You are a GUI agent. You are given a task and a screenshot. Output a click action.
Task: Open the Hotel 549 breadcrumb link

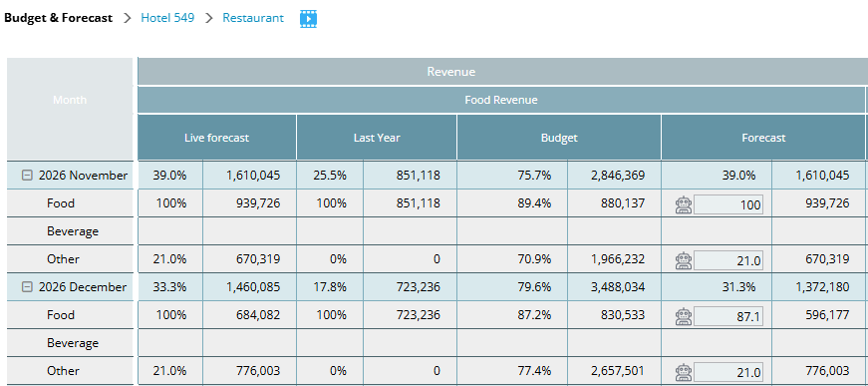pyautogui.click(x=167, y=18)
